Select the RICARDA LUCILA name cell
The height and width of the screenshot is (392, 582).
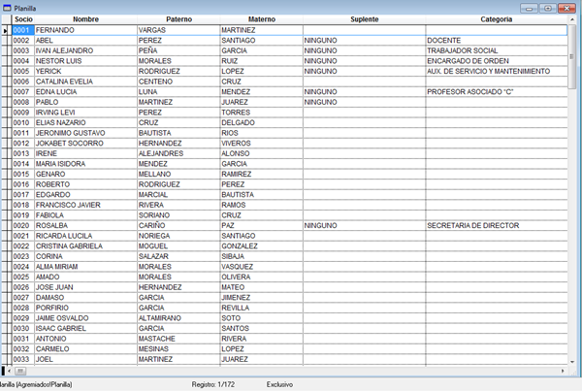click(85, 236)
